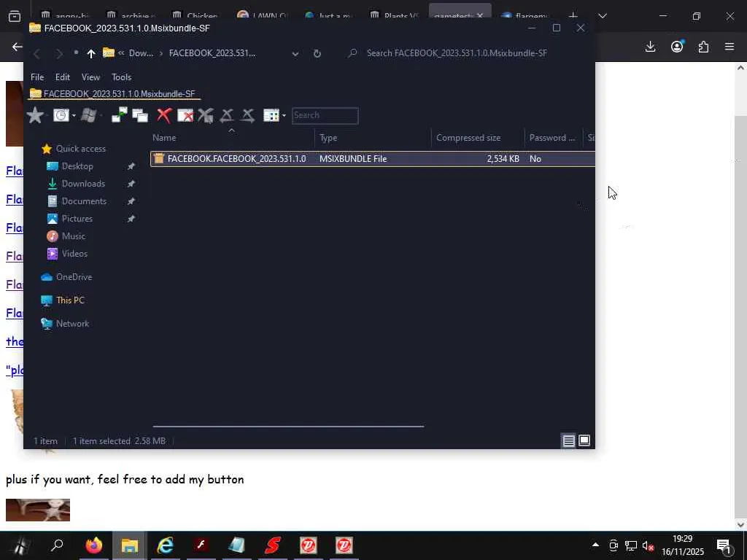The height and width of the screenshot is (560, 747).
Task: Click the green arrow move-to-window icon
Action: 119,114
